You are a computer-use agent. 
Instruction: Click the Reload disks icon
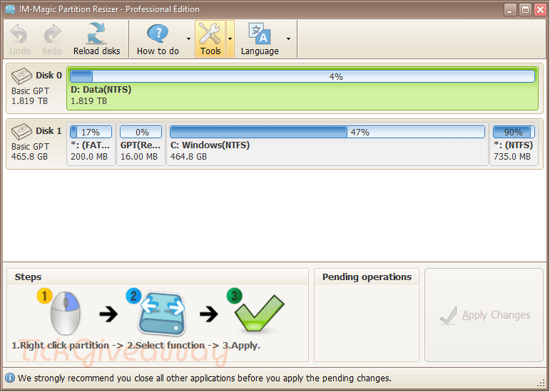coord(97,33)
